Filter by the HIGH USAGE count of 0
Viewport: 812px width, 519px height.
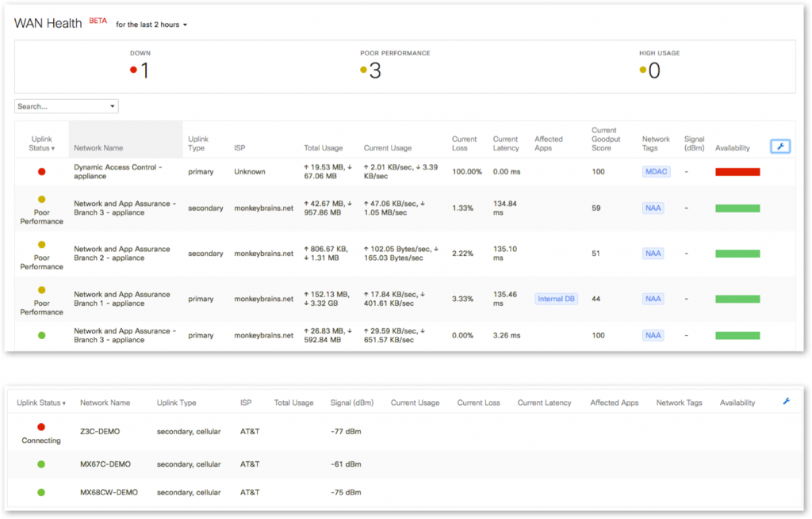(654, 71)
